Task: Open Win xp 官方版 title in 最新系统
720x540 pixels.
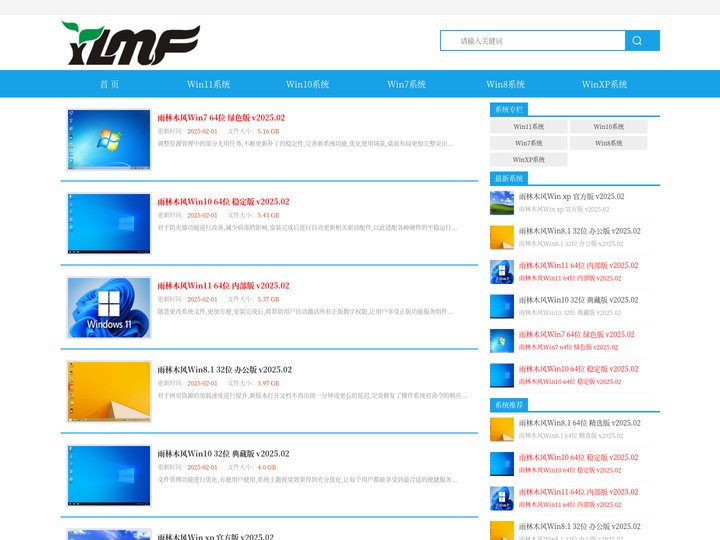Action: pos(572,197)
